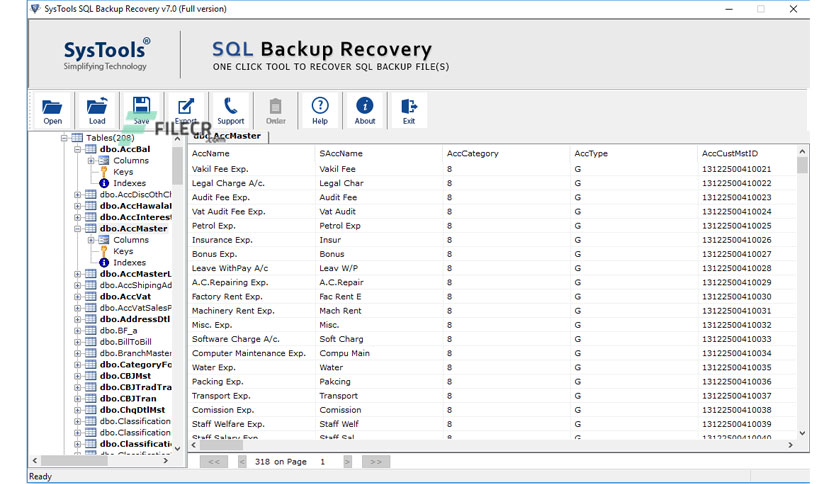The width and height of the screenshot is (836, 484).
Task: Expand Columns under dbo.AccMaster
Action: point(91,240)
